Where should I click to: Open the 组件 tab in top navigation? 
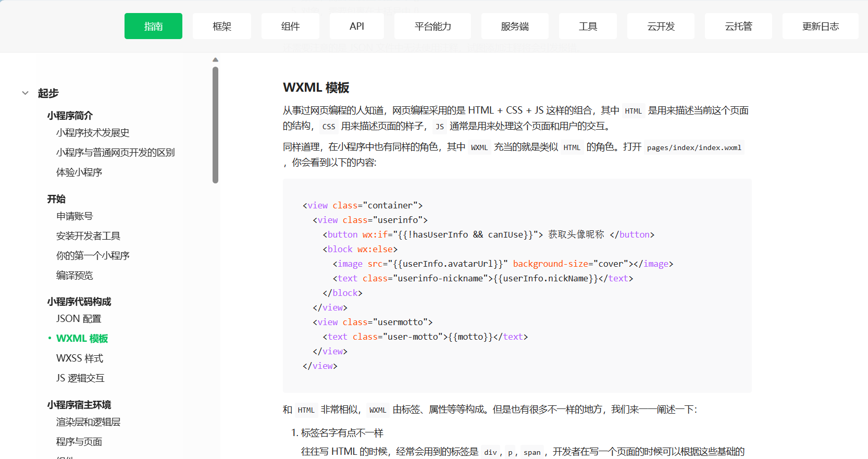pyautogui.click(x=290, y=26)
